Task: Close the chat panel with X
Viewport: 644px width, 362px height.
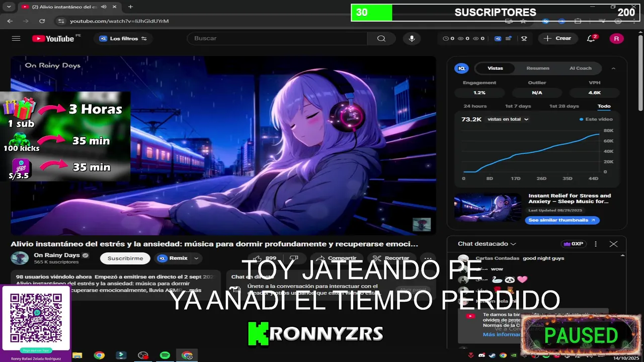Action: (x=613, y=244)
